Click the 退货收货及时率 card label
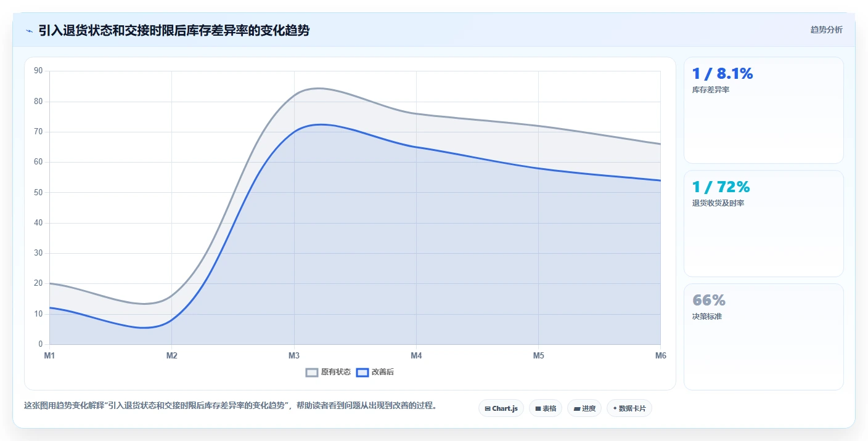Image resolution: width=868 pixels, height=441 pixels. click(x=718, y=203)
